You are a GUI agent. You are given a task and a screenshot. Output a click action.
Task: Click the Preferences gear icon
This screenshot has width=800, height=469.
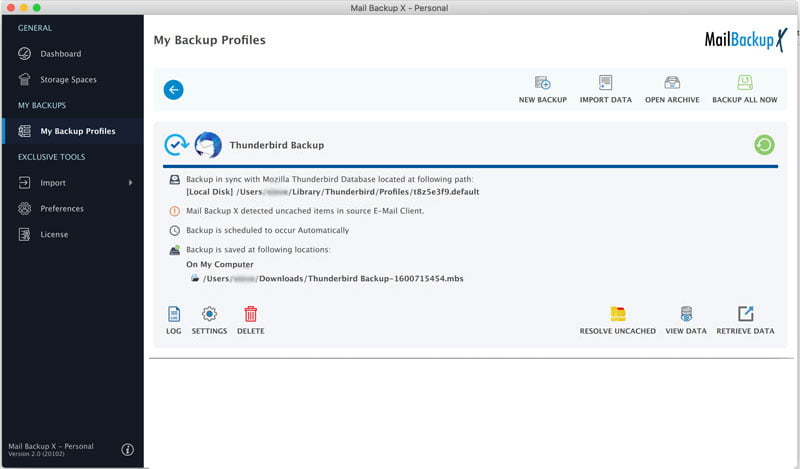[x=24, y=209]
